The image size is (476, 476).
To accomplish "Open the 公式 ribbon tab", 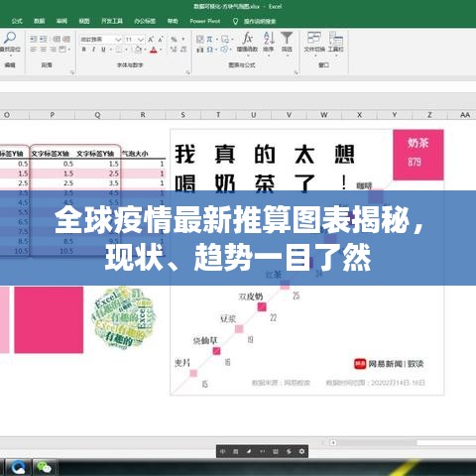I will click(x=17, y=21).
